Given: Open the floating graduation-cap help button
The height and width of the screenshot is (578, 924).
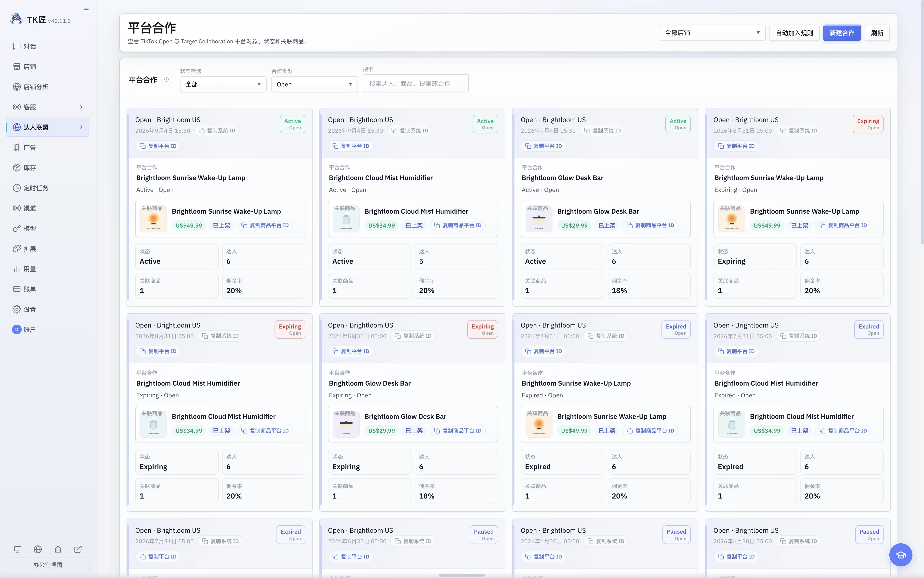Looking at the screenshot, I should click(901, 555).
